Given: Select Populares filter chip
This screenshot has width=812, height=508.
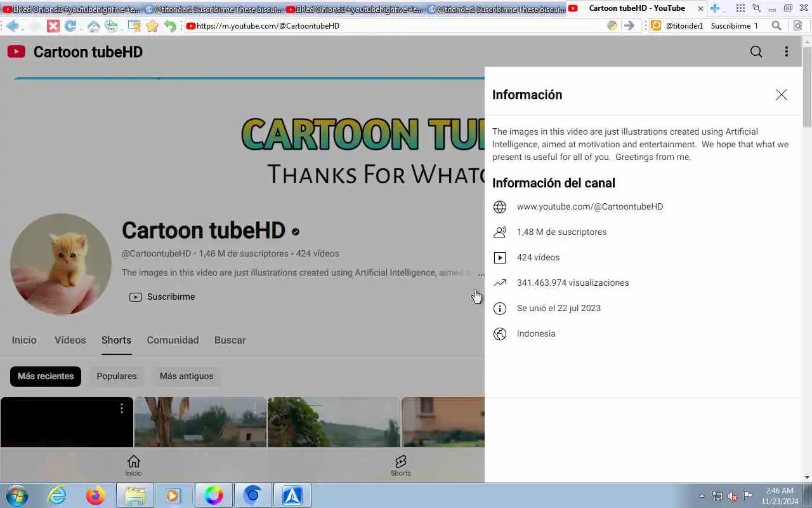Looking at the screenshot, I should [117, 377].
